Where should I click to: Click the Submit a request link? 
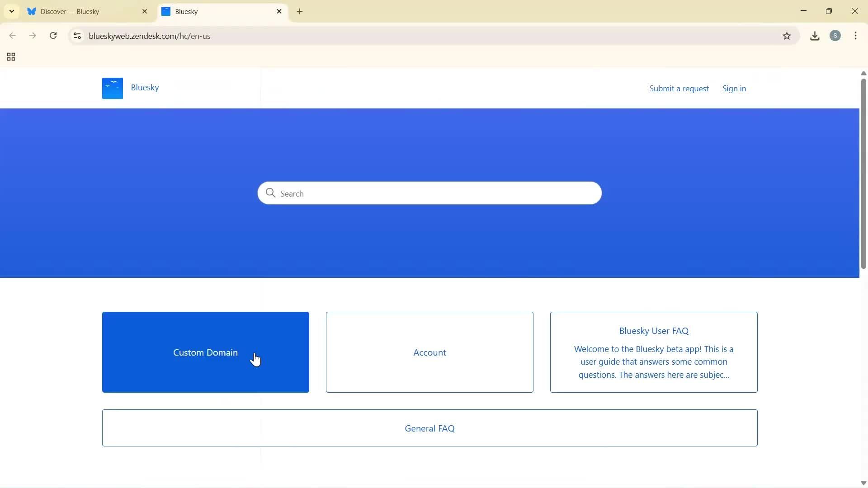point(679,88)
